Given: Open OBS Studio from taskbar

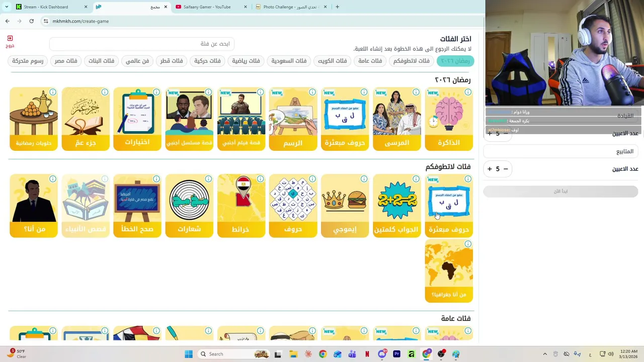Looking at the screenshot, I should [x=441, y=354].
